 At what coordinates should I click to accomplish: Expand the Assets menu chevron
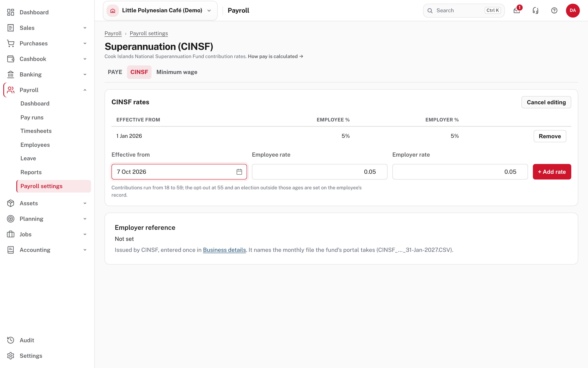tap(85, 203)
